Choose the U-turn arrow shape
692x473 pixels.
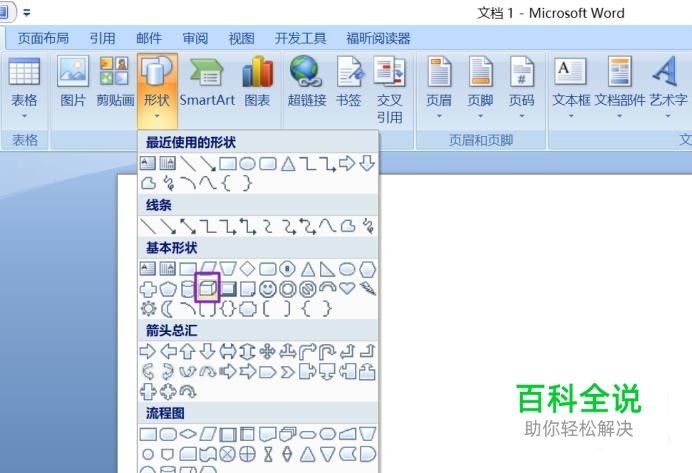327,351
